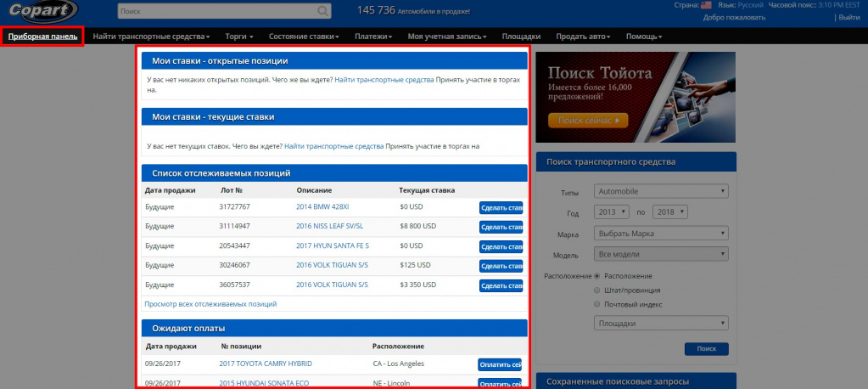
Task: Click Сделать ставку for lot 30246067
Action: (x=501, y=266)
